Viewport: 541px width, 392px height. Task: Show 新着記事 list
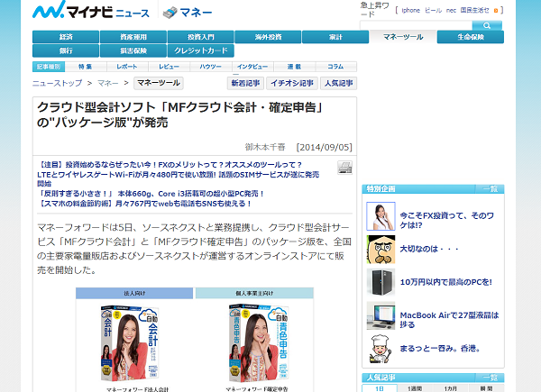[245, 83]
